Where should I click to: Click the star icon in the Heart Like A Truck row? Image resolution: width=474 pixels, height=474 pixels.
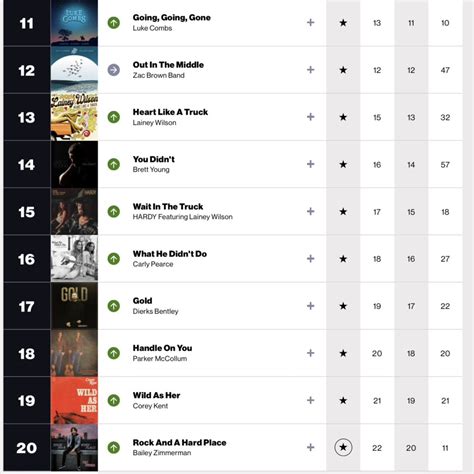(x=343, y=117)
